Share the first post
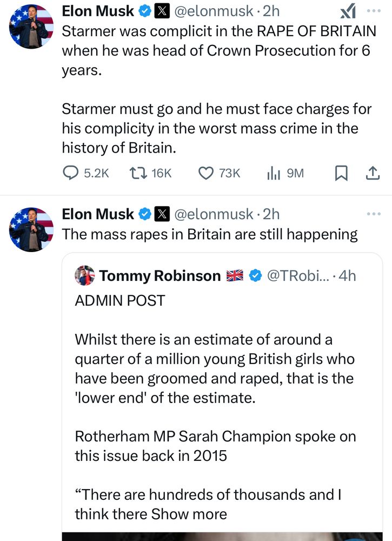This screenshot has height=541, width=392. [373, 173]
